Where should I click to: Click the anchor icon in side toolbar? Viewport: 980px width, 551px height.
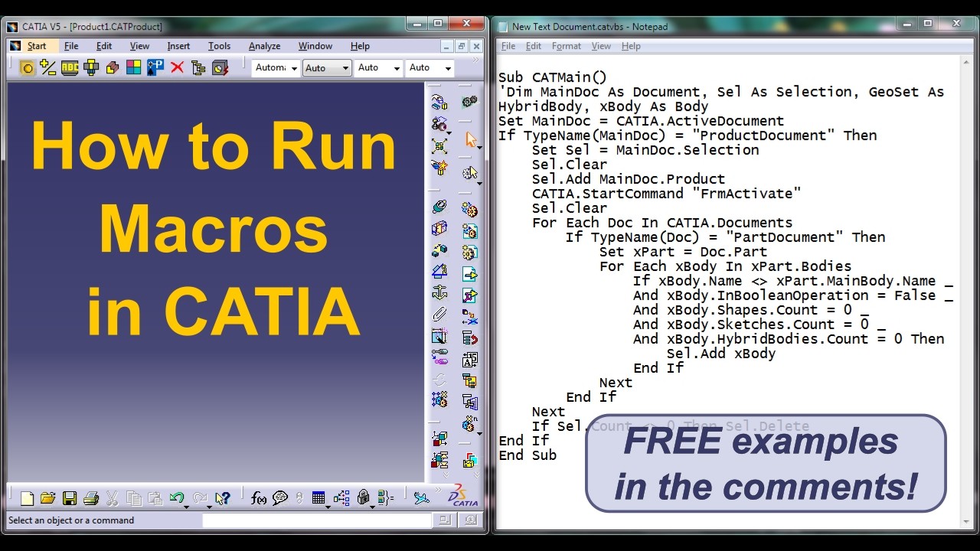pyautogui.click(x=439, y=292)
